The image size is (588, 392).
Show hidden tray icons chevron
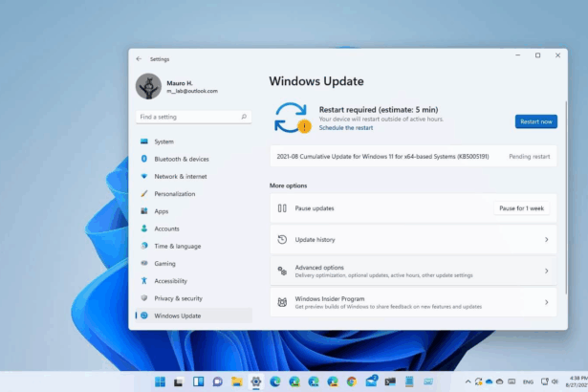click(x=468, y=381)
